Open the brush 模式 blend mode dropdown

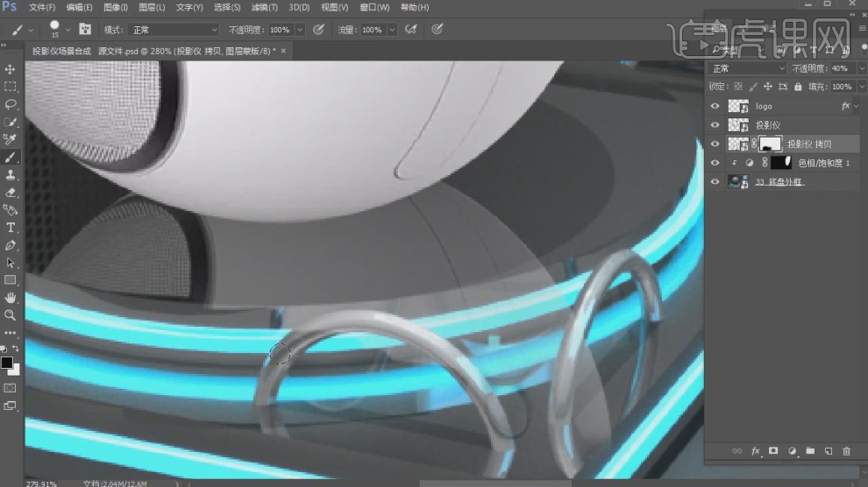174,30
